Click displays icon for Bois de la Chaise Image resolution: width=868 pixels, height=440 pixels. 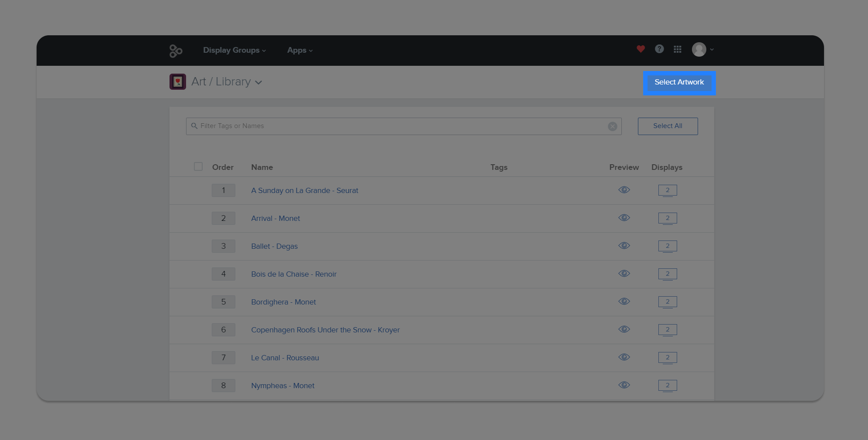[x=668, y=274]
